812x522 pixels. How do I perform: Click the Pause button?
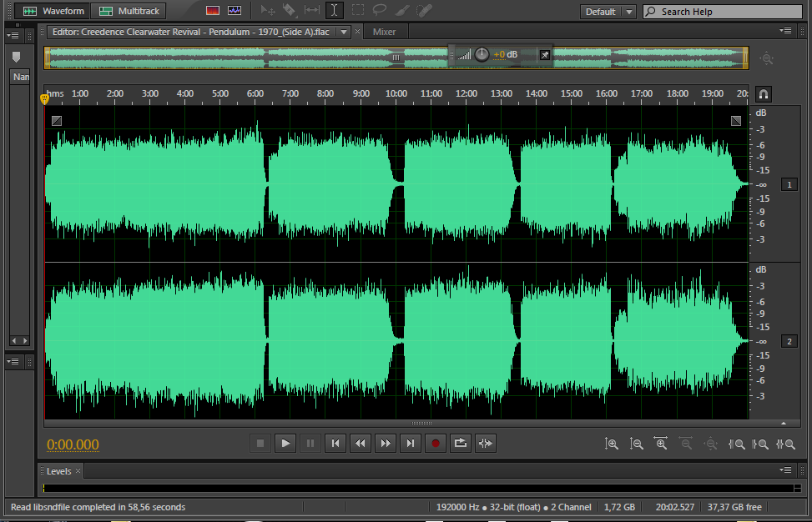tap(310, 444)
